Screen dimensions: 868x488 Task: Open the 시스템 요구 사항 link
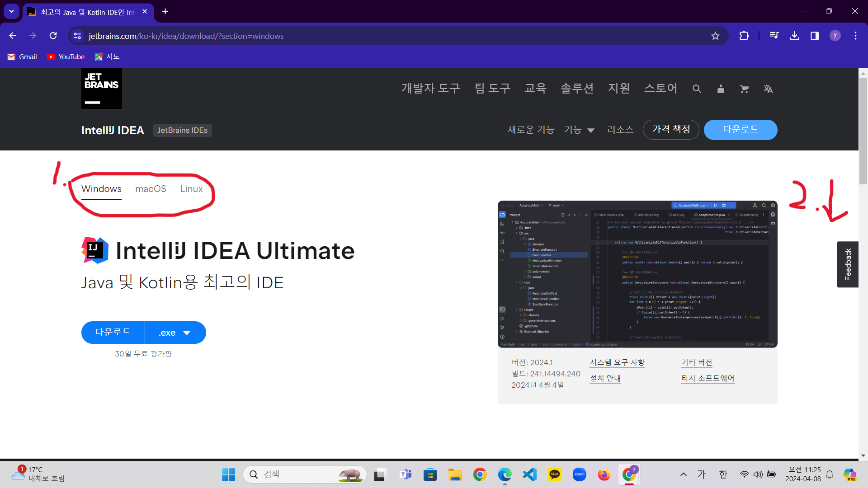(617, 362)
